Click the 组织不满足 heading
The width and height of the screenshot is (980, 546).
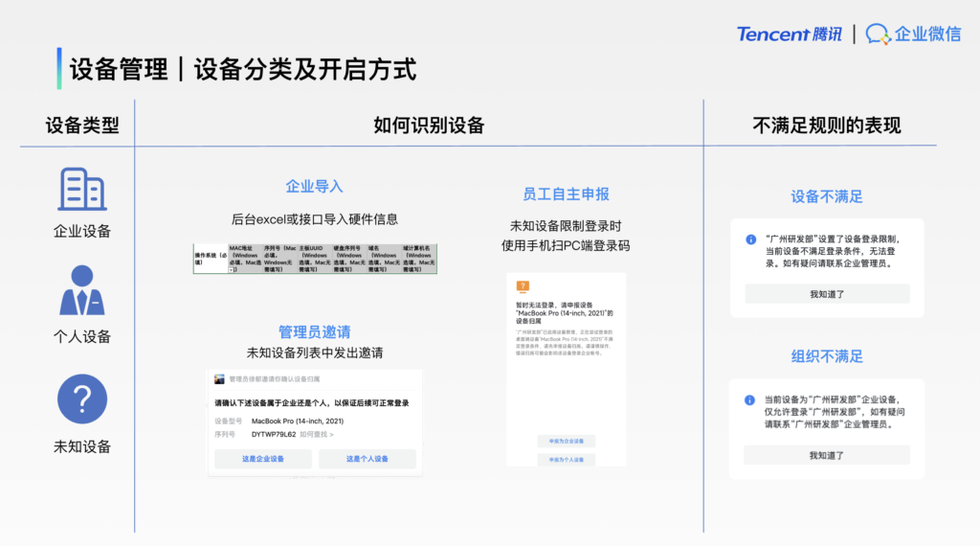pos(826,356)
